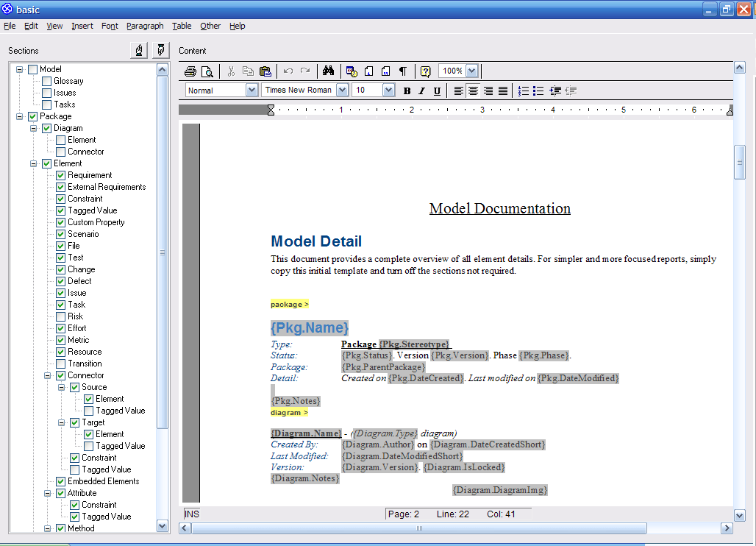The image size is (756, 546).
Task: Click the first hand icon above the Sections tree
Action: [x=139, y=49]
